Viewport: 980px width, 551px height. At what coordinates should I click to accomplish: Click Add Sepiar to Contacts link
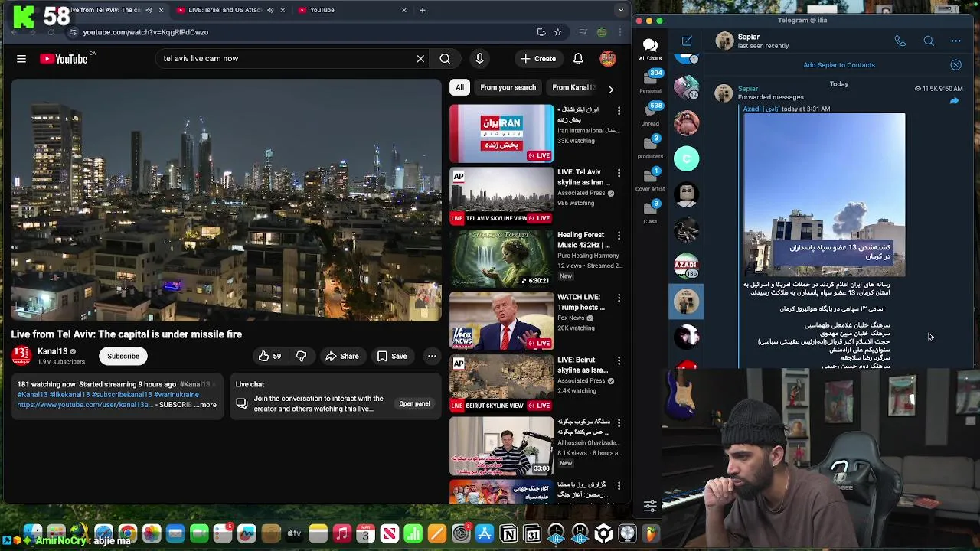[x=839, y=65]
